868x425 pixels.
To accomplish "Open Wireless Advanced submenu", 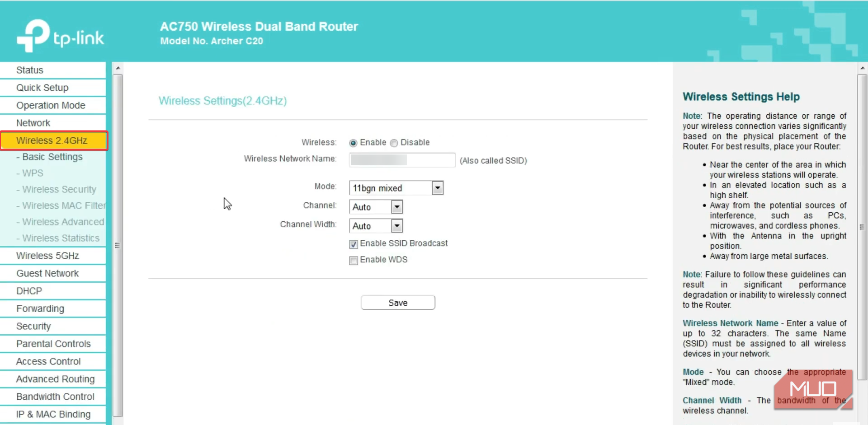I will [x=60, y=222].
